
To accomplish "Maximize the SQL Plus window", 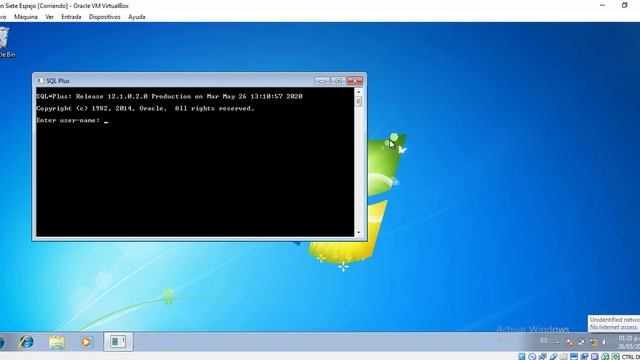I will click(x=338, y=81).
